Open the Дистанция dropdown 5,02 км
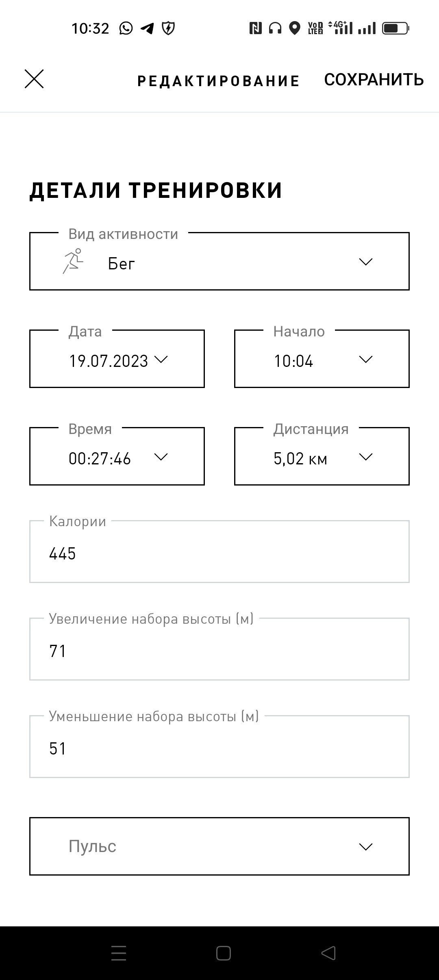Viewport: 439px width, 980px height. tap(322, 456)
